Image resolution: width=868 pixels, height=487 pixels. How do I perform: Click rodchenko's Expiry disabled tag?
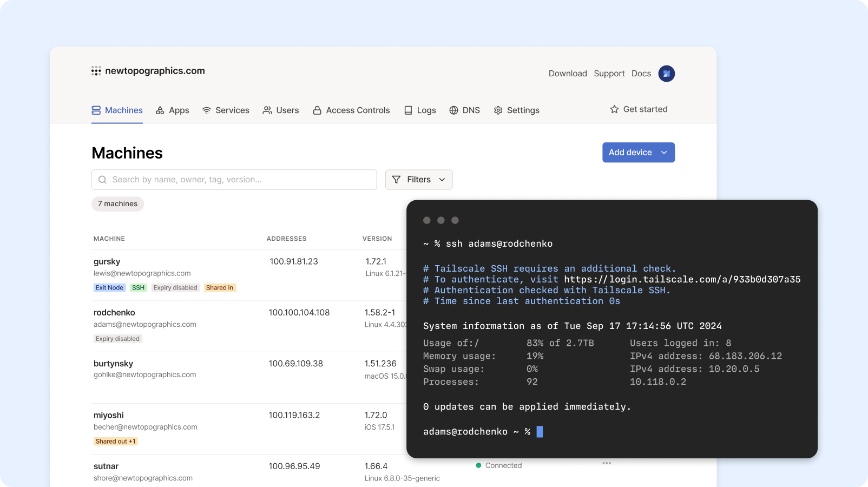click(117, 339)
